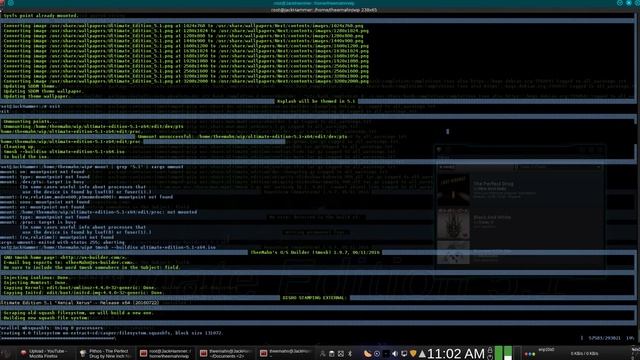640x360 pixels.
Task: Click the blue circular tray icon
Action: click(x=377, y=353)
